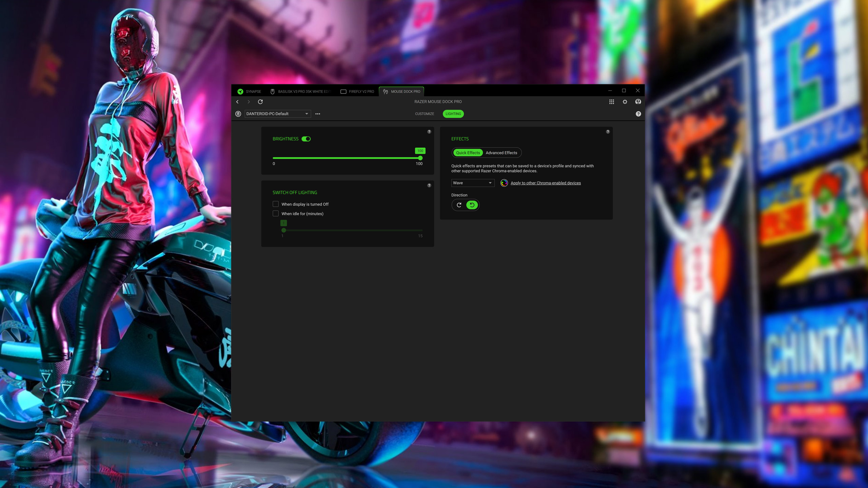Click the 'SWITCH OFF LIGHTING' heading
The width and height of the screenshot is (868, 488).
click(x=295, y=192)
